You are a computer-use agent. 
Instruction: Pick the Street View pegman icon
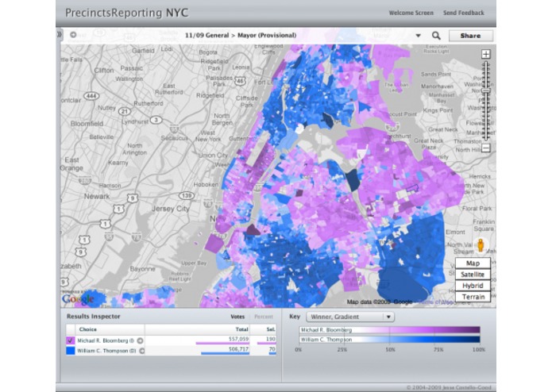481,245
